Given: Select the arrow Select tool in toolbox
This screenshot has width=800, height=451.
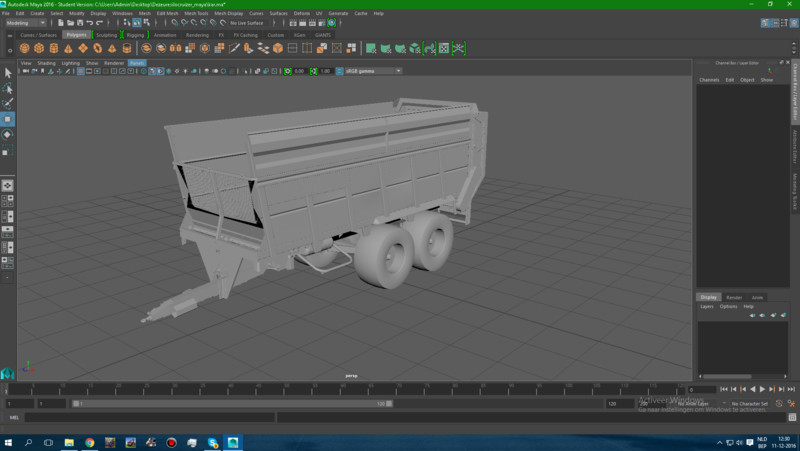Looking at the screenshot, I should (x=8, y=73).
